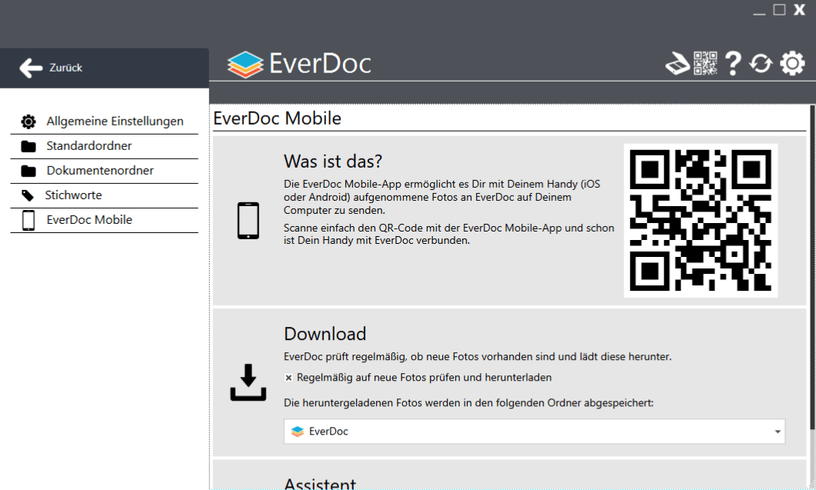This screenshot has height=490, width=816.
Task: Click the refresh sync arrows icon
Action: click(x=761, y=63)
